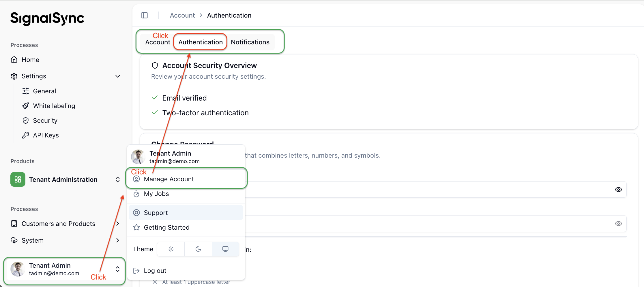Click the White labeling paintbrush icon

coord(26,106)
